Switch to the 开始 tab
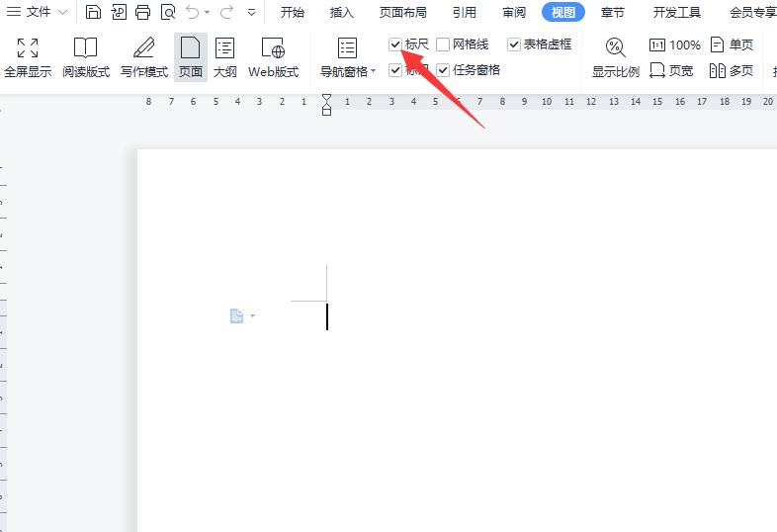The width and height of the screenshot is (777, 532). tap(293, 12)
